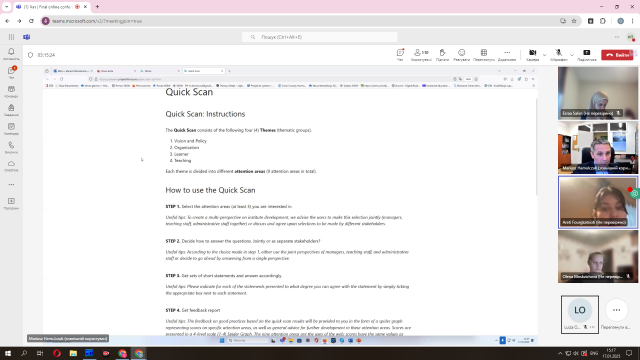This screenshot has width=640, height=360.
Task: Click the shared page vertical scrollbar
Action: pyautogui.click(x=536, y=146)
